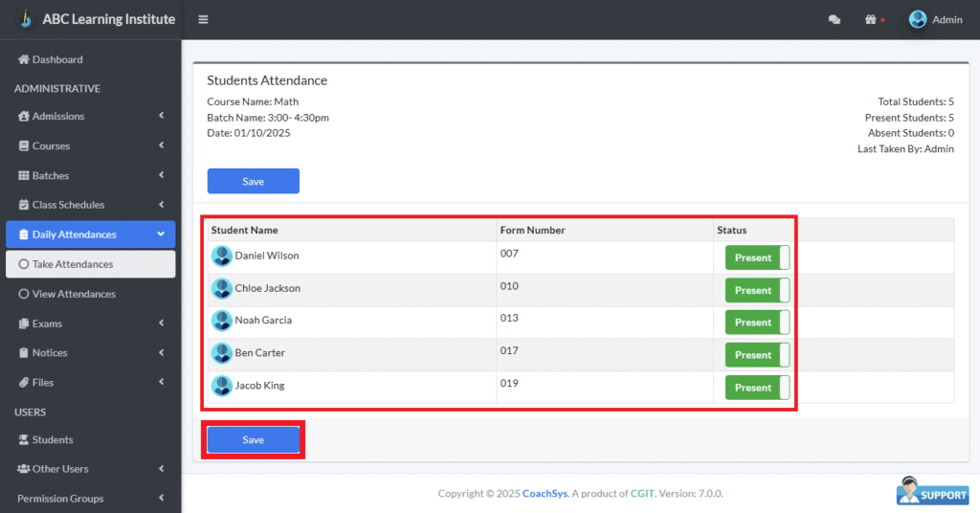This screenshot has width=980, height=513.
Task: Click the Support agent icon
Action: point(932,490)
